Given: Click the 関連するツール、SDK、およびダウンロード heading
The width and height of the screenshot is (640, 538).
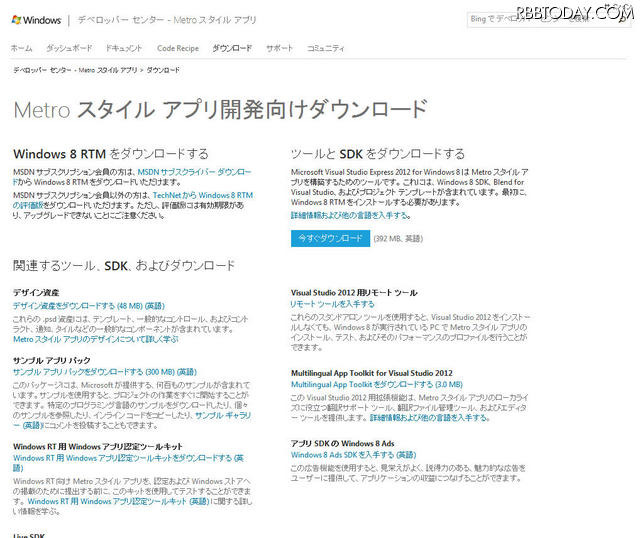Looking at the screenshot, I should coord(124,266).
